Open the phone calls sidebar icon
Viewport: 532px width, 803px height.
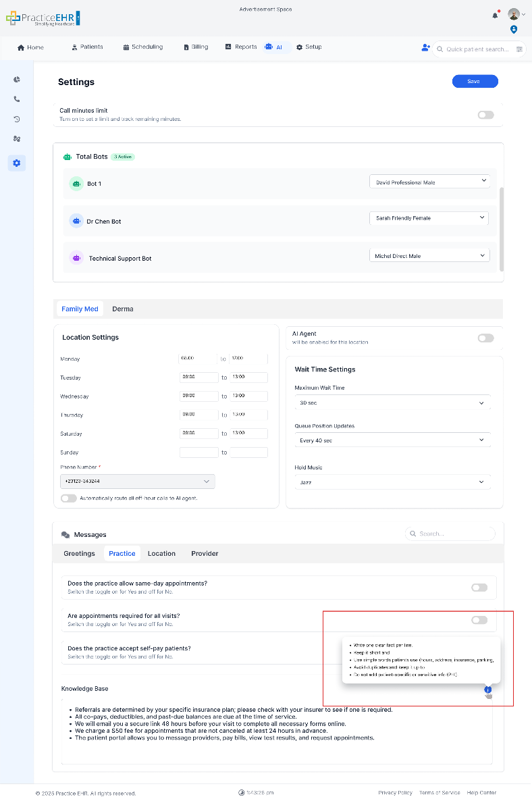[x=17, y=99]
